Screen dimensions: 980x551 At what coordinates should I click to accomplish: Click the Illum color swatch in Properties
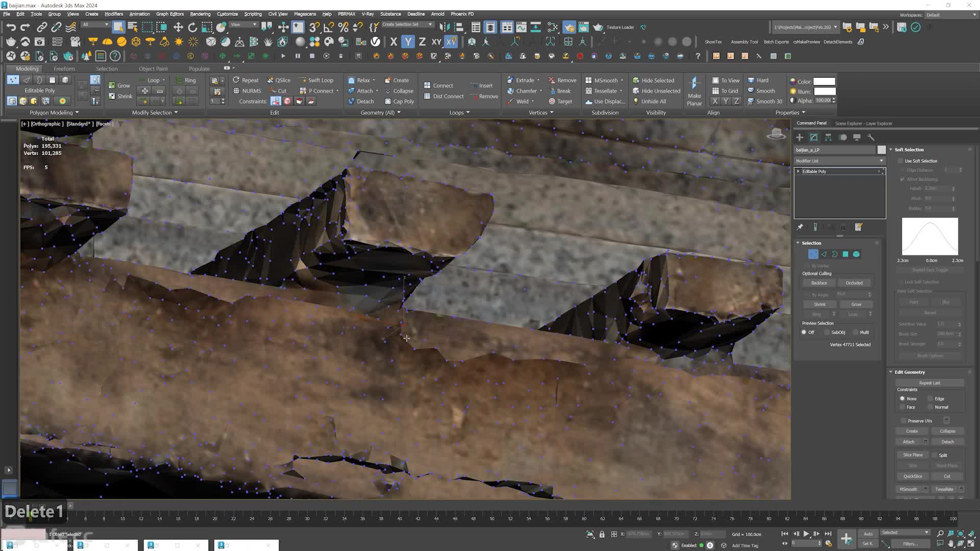[824, 91]
